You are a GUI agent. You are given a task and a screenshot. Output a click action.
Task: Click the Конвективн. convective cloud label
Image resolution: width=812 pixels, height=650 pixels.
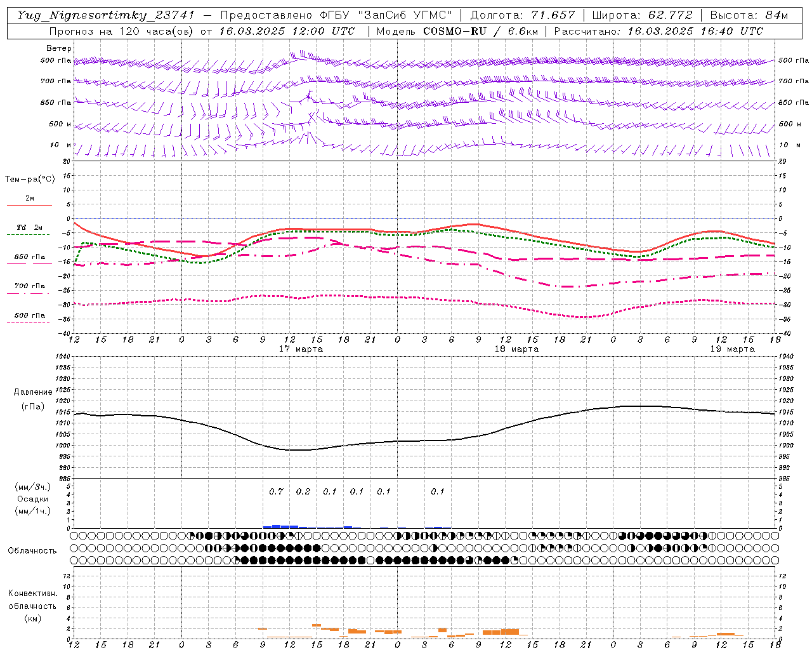[x=32, y=594]
